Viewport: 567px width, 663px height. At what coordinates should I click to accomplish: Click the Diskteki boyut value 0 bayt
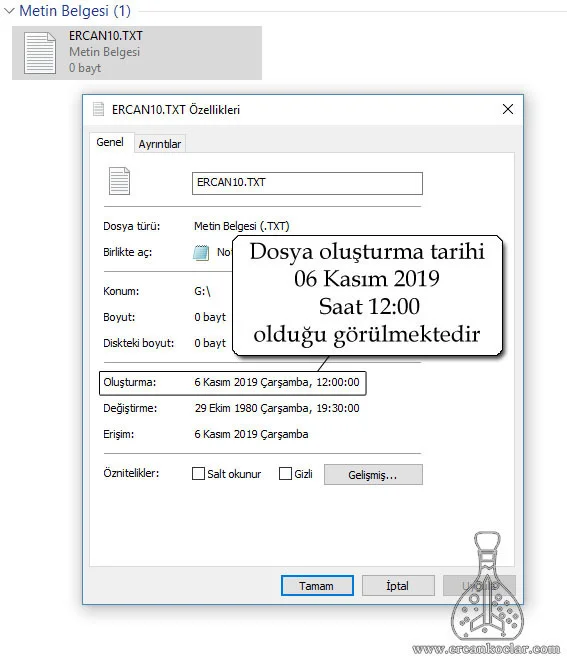coord(210,343)
